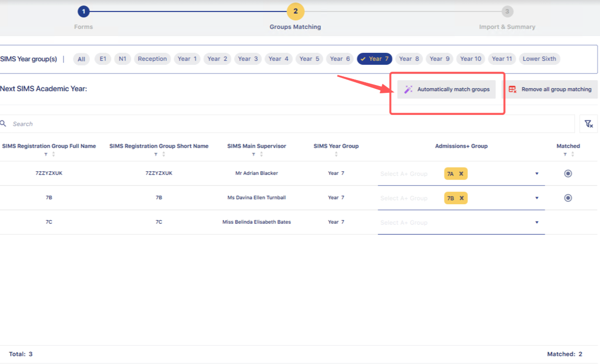The height and width of the screenshot is (364, 600).
Task: Select the E1 year group chip
Action: 103,59
